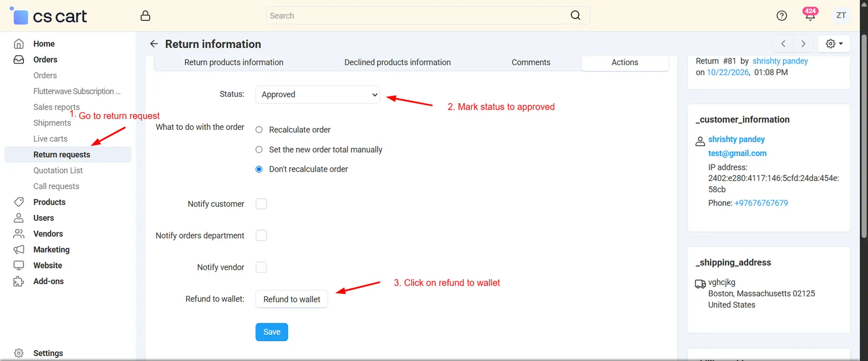This screenshot has width=868, height=361.
Task: Click the blue Save button
Action: point(272,332)
